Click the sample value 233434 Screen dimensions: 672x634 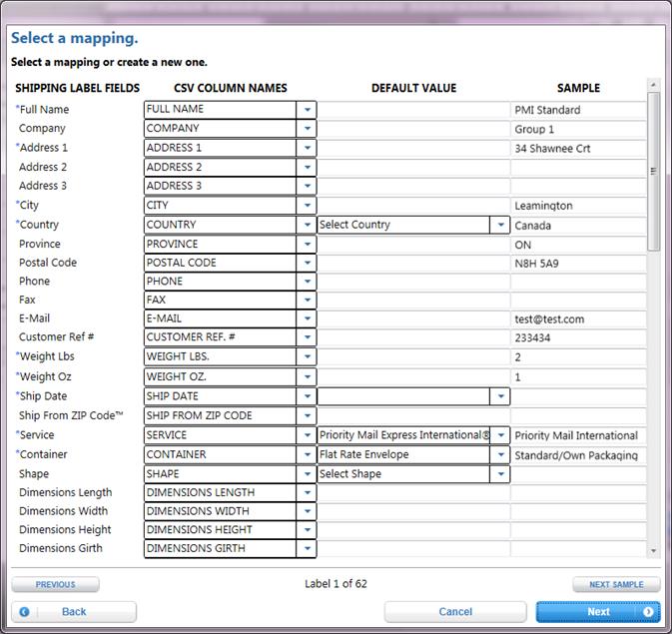[x=532, y=337]
